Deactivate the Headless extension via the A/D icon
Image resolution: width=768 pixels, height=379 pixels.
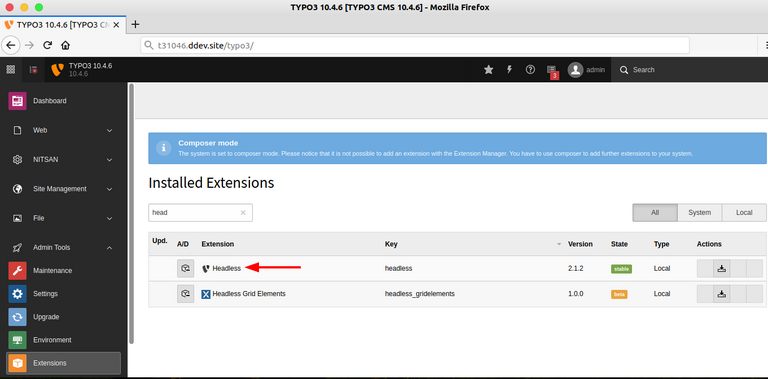pyautogui.click(x=186, y=268)
